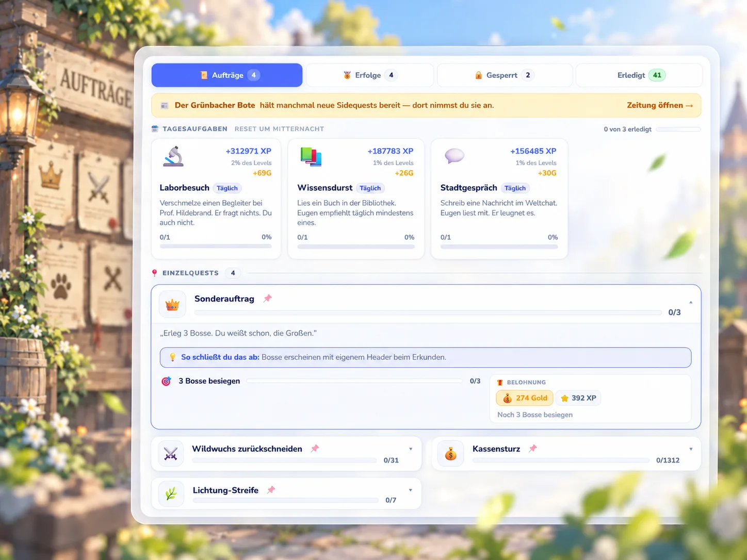Click the lightbulb icon in the hint box
This screenshot has height=560, width=747.
173,357
